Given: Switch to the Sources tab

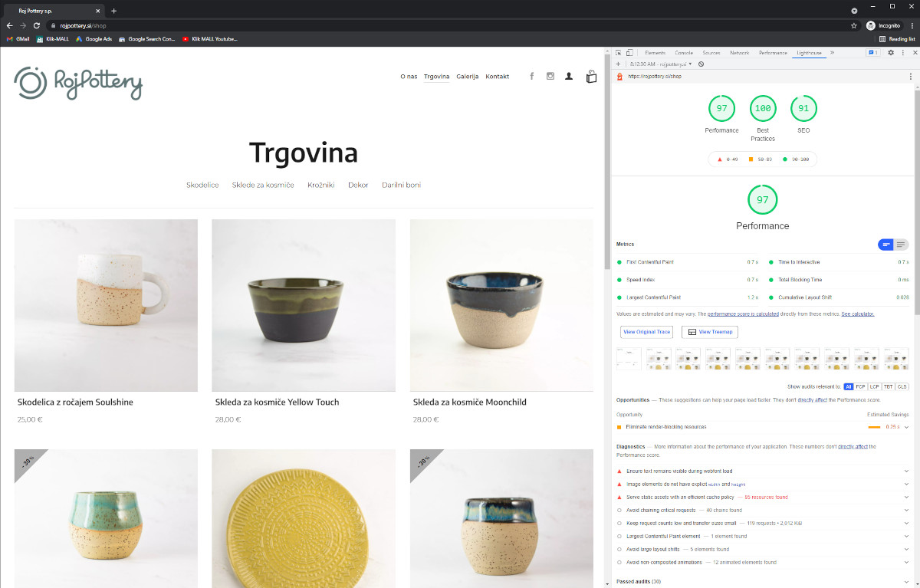Looking at the screenshot, I should 711,53.
